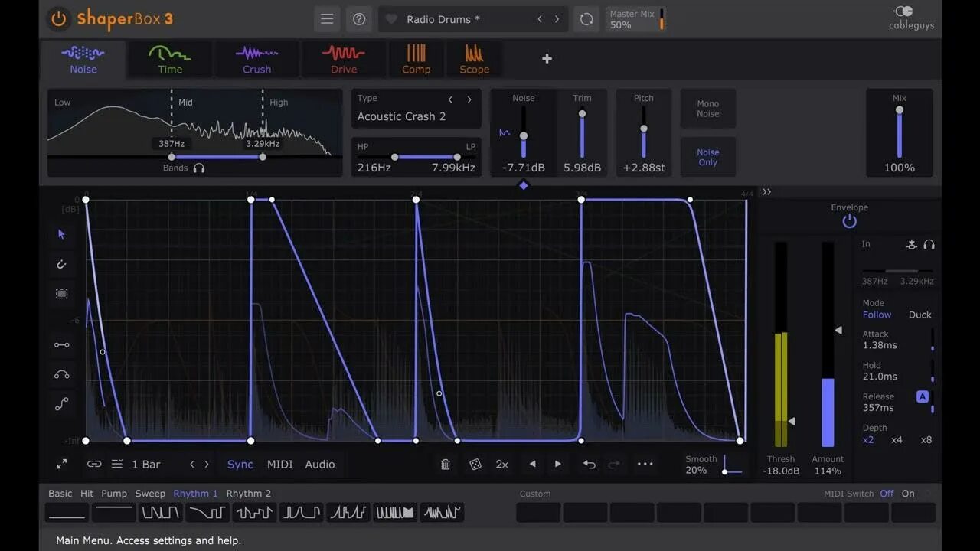
Task: Select the Noise shaper tab
Action: [x=83, y=59]
